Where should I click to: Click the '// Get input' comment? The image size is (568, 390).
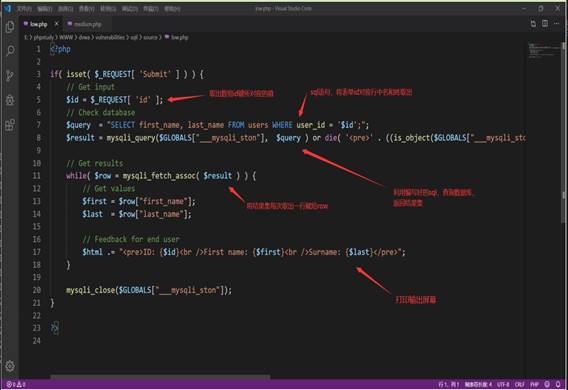point(90,87)
